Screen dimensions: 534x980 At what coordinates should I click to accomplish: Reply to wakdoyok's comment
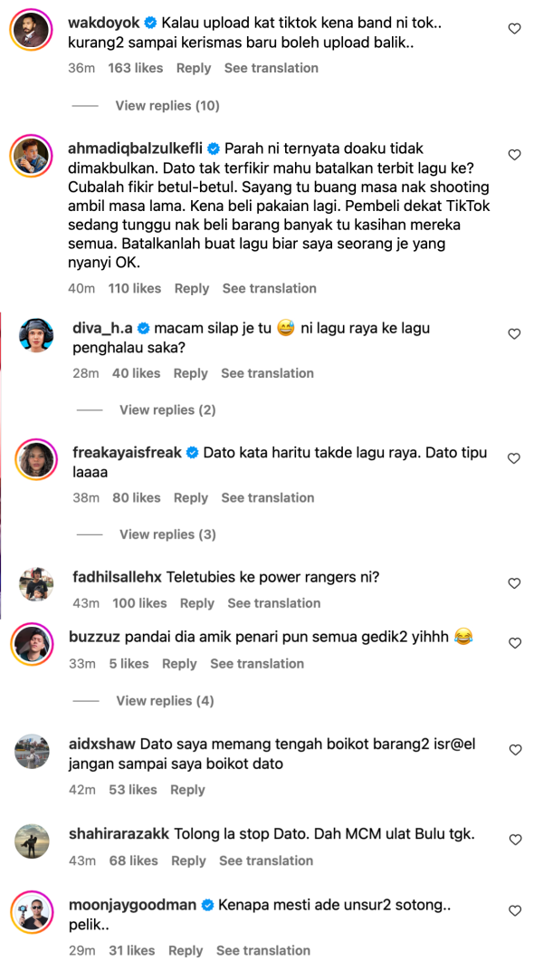coord(194,68)
